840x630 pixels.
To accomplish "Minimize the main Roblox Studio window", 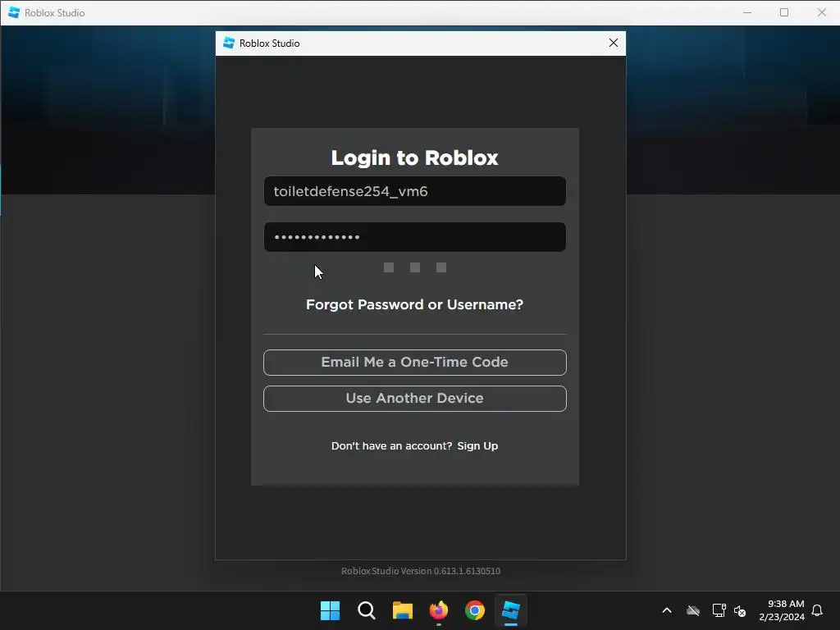I will 747,12.
